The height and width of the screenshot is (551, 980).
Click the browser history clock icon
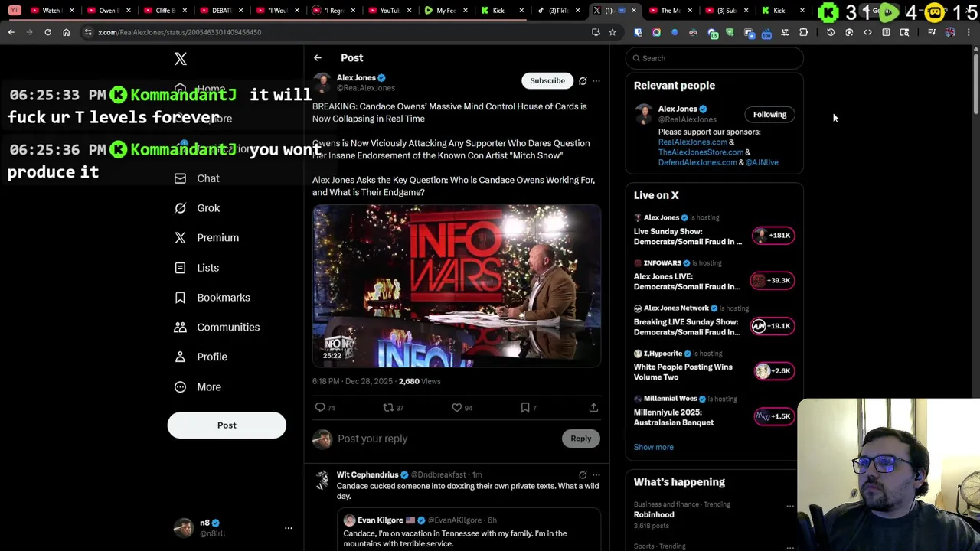click(831, 32)
